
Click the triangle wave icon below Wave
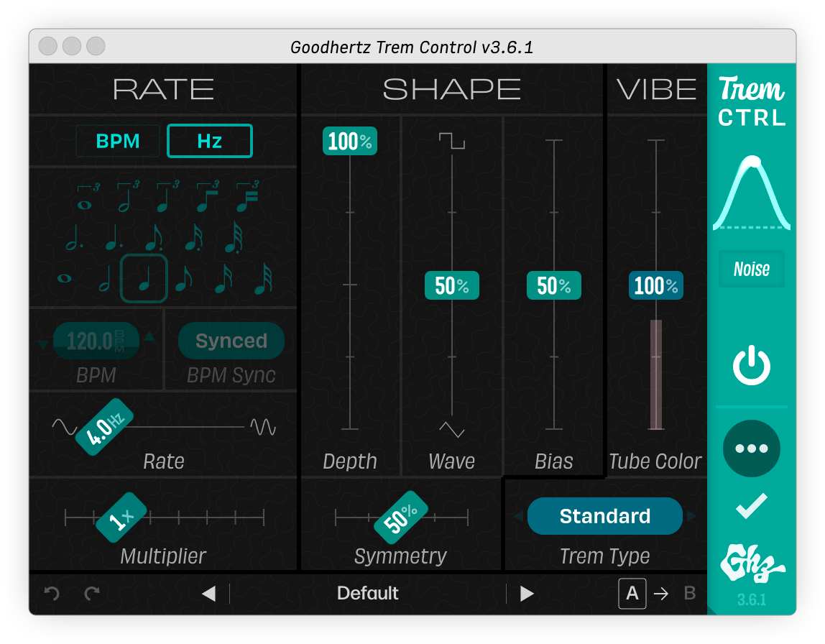click(452, 429)
